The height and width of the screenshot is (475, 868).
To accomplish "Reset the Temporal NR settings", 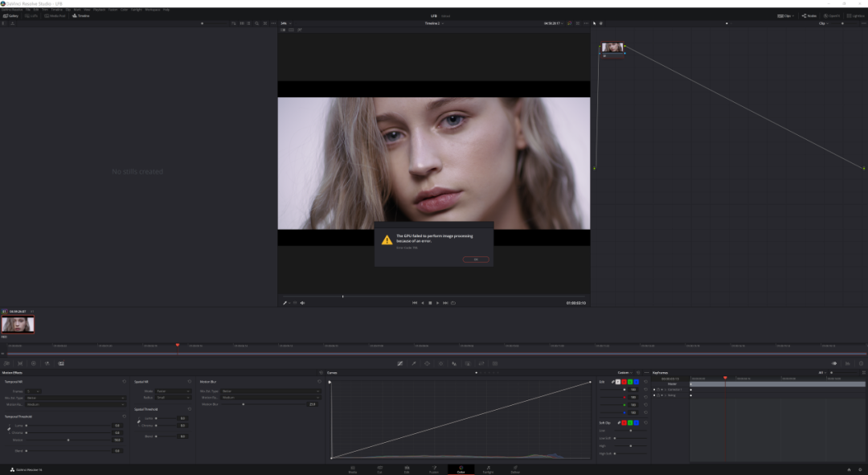I will click(124, 382).
